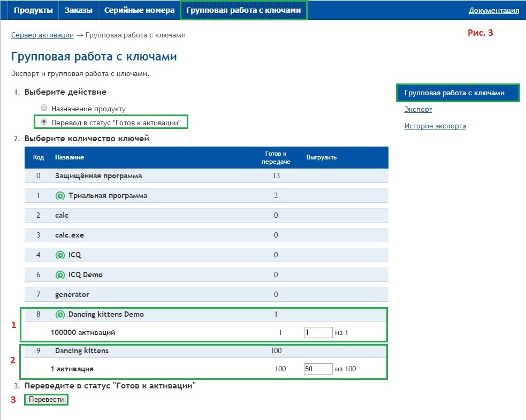Click clock icon beside Триальная программа
Screen dimensions: 526x420
[60, 196]
